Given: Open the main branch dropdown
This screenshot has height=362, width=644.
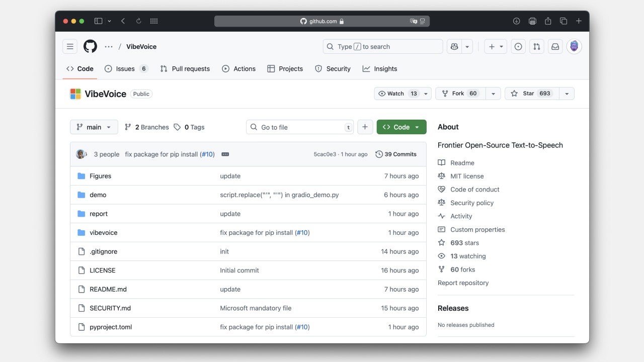Looking at the screenshot, I should point(94,127).
